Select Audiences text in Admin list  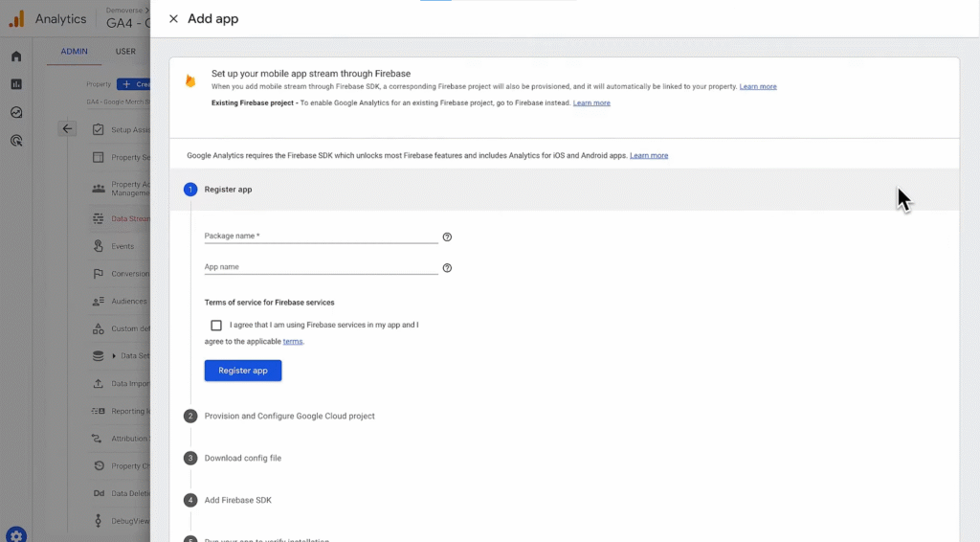(129, 302)
